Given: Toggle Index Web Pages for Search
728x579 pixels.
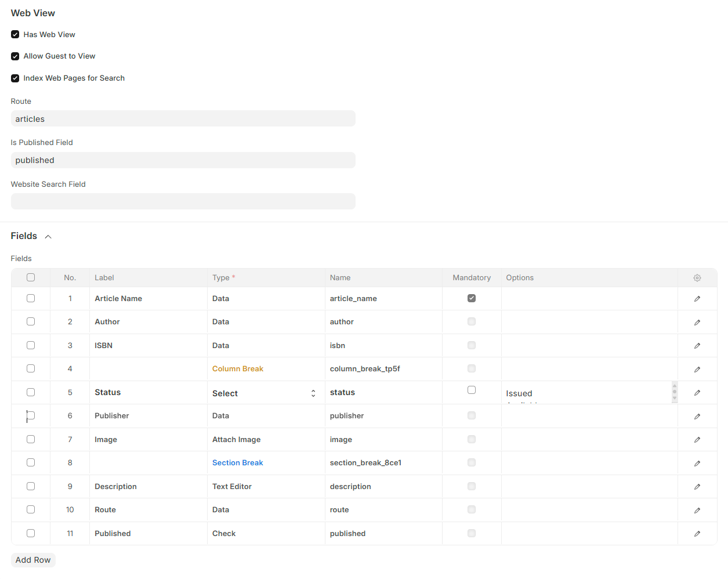Looking at the screenshot, I should (15, 78).
